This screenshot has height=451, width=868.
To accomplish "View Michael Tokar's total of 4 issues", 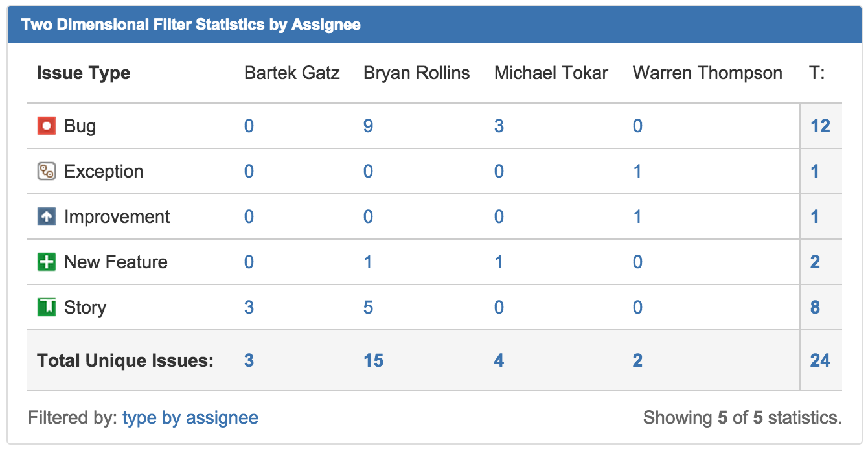I will 499,360.
